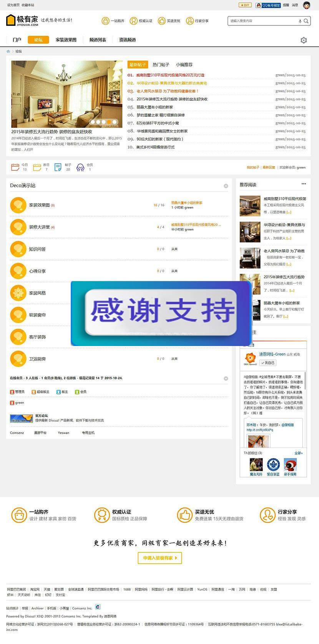The image size is (319, 644).
Task: Click the 一站购齐 shopping bag icon in header
Action: click(105, 21)
